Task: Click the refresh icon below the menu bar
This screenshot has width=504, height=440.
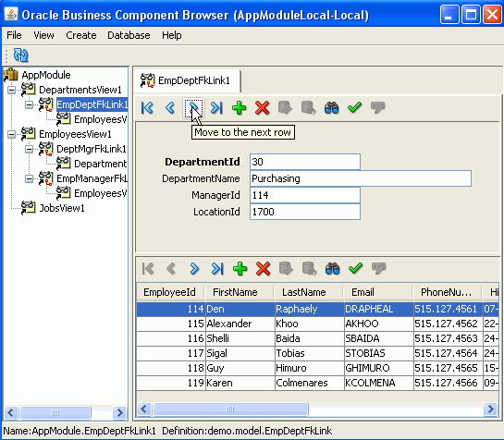Action: tap(21, 55)
